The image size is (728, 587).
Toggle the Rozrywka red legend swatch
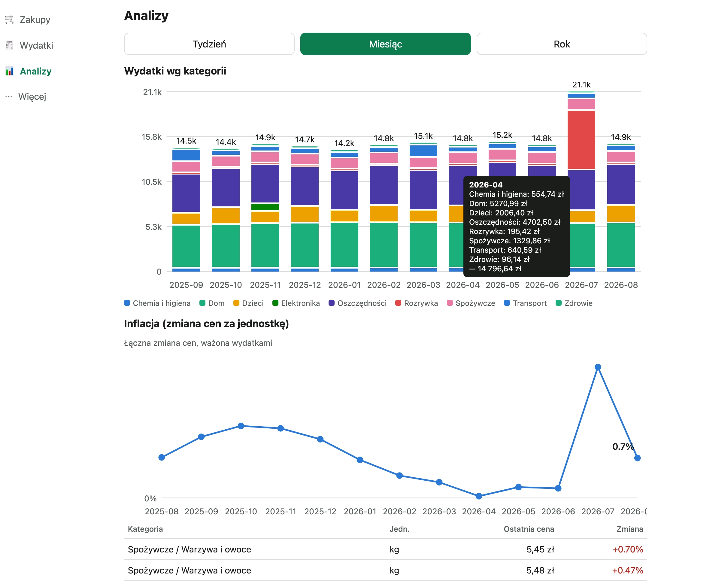pos(398,303)
